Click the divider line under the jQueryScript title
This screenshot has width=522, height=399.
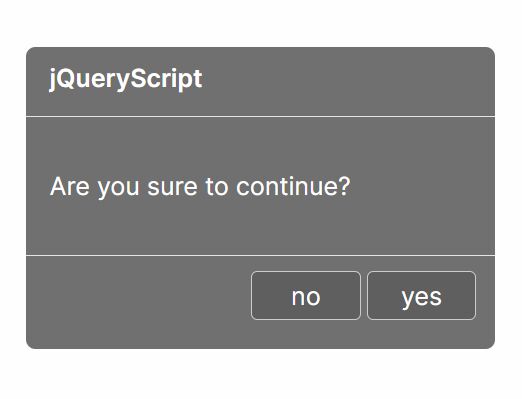point(261,116)
